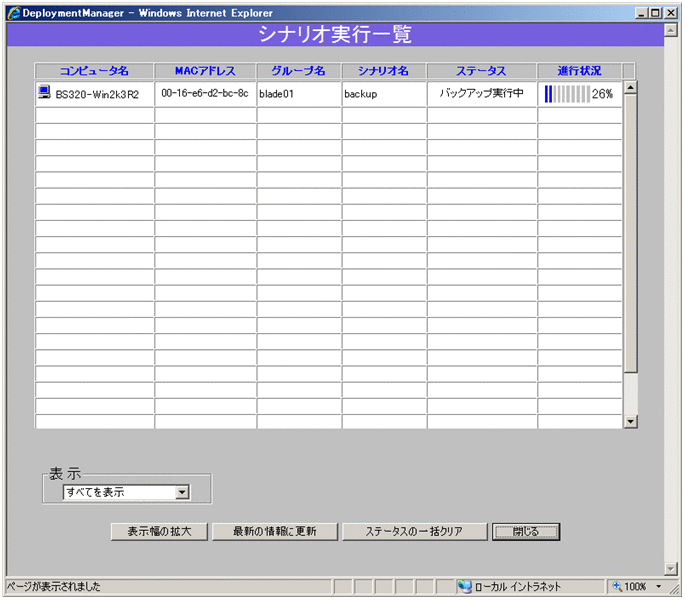685x600 pixels.
Task: Click the ページが表示されました status message
Action: [x=53, y=586]
